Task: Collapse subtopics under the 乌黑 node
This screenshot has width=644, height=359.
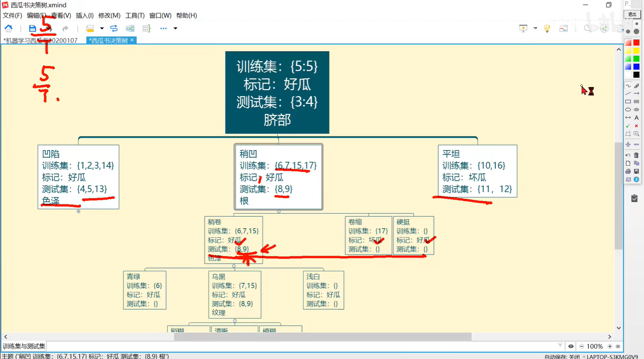Action: pos(235,320)
